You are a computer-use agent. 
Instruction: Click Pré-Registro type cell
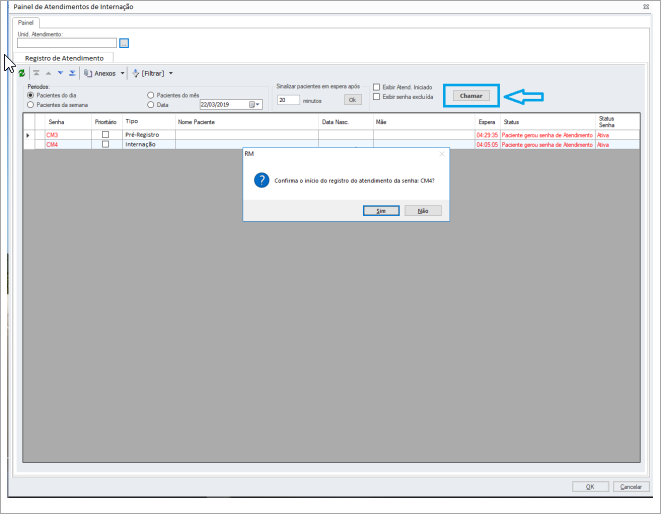149,135
